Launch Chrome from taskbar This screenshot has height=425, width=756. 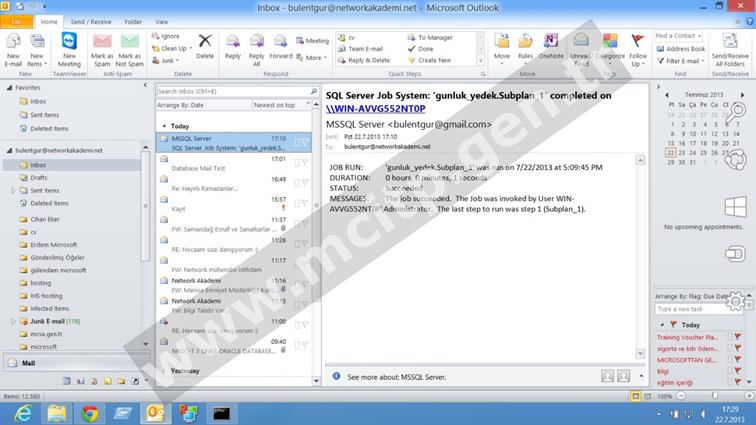click(x=90, y=413)
